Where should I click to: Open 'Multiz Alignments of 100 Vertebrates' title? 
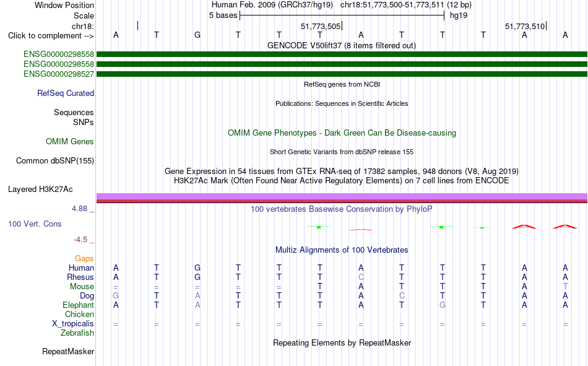pyautogui.click(x=342, y=250)
